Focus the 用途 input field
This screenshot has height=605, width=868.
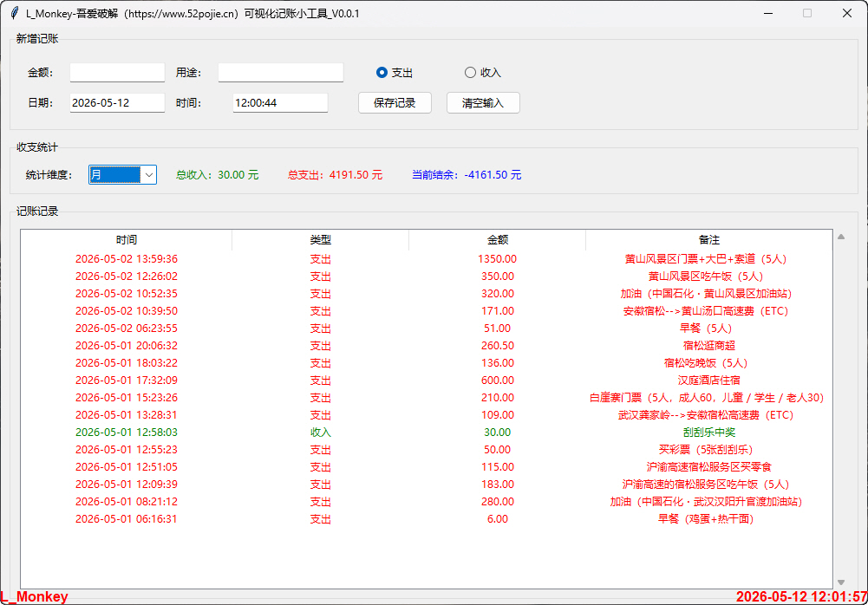click(x=281, y=73)
